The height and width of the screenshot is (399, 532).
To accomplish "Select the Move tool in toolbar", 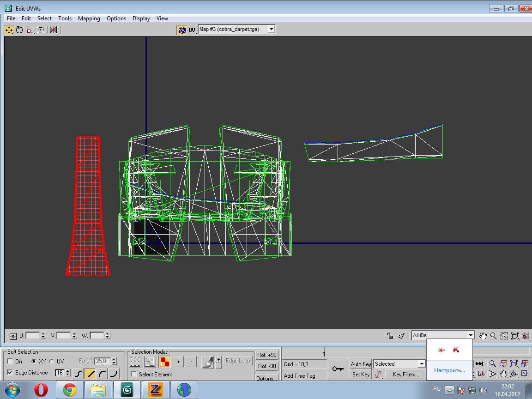I will point(9,30).
